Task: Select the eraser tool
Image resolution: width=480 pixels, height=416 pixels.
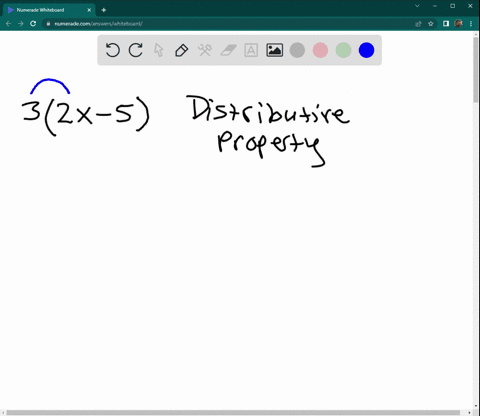Action: click(228, 50)
